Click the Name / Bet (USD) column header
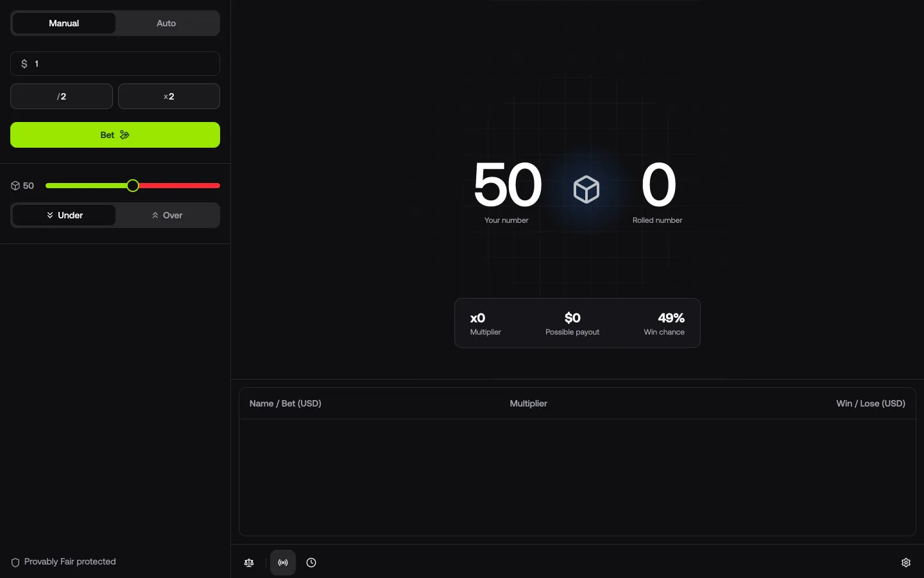This screenshot has height=578, width=924. coord(286,403)
